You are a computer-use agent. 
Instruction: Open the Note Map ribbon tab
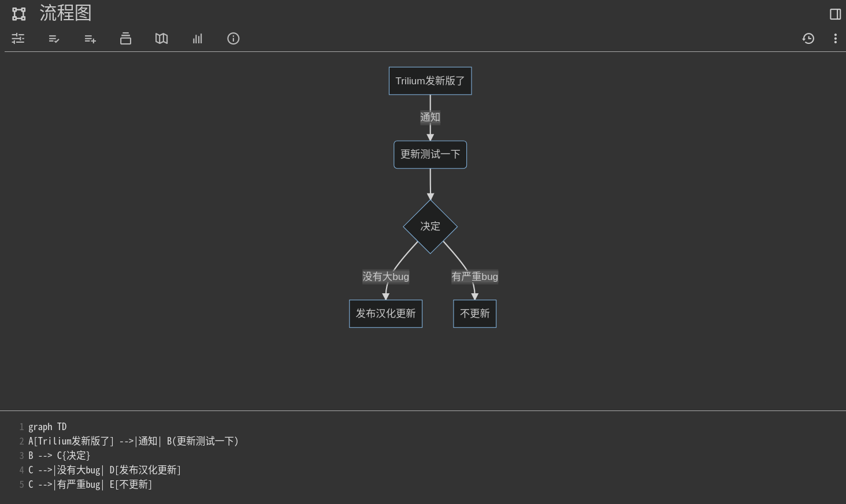coord(161,39)
